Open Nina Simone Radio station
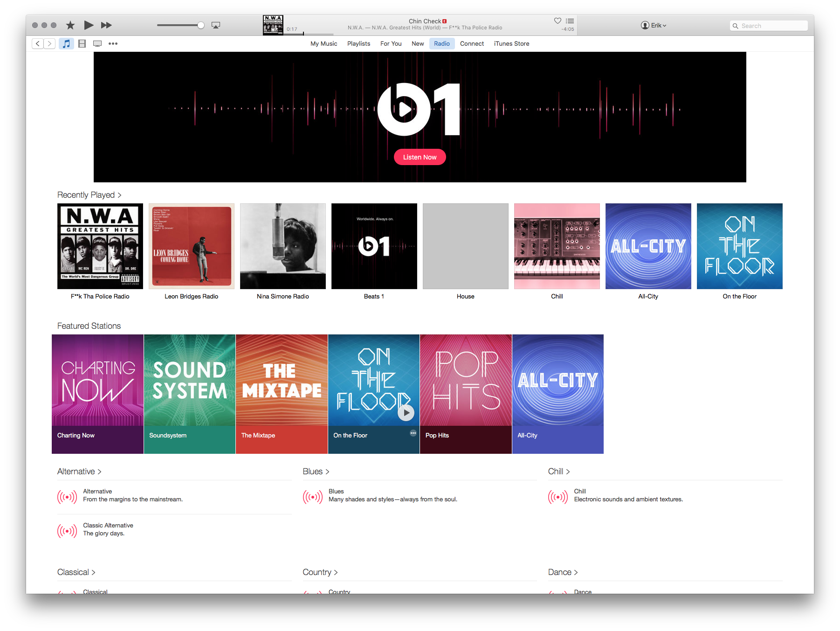The width and height of the screenshot is (840, 631). click(283, 246)
